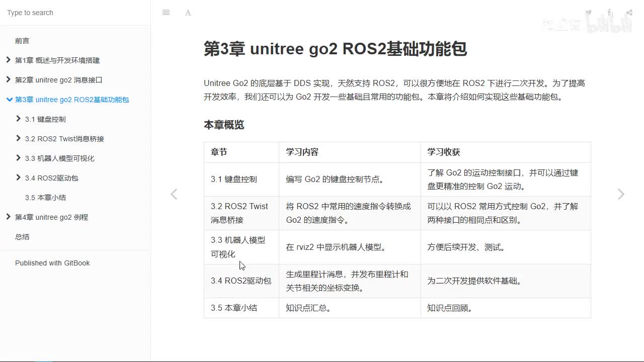Go to next page arrow
The image size is (644, 362).
click(621, 194)
